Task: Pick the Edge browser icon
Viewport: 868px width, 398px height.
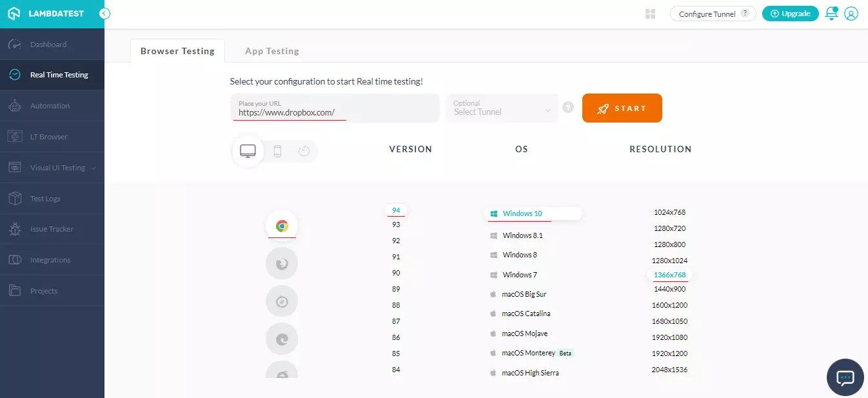Action: (x=282, y=339)
